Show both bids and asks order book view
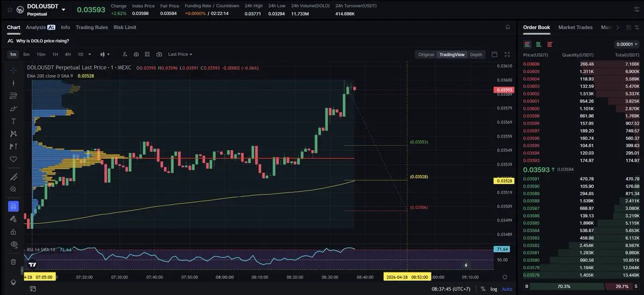Viewport: 644px width, 295px height. click(x=528, y=45)
